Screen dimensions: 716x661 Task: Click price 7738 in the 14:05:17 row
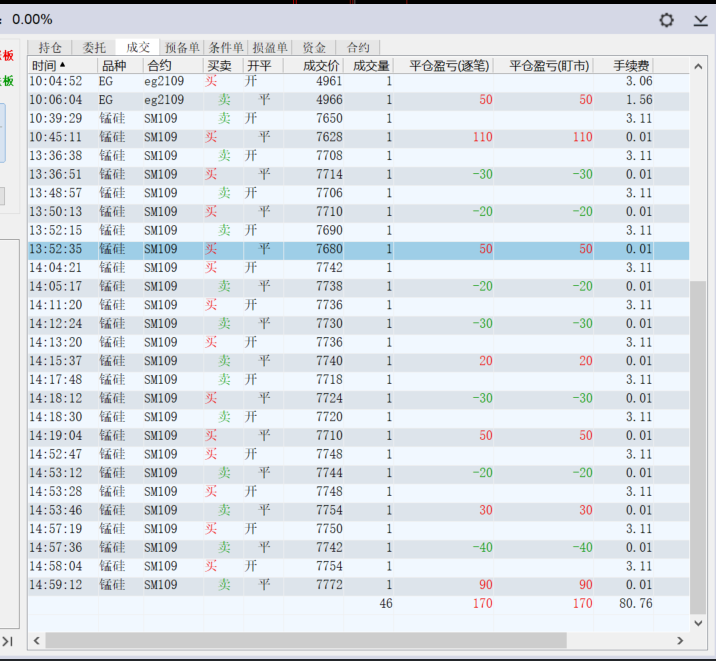click(329, 286)
